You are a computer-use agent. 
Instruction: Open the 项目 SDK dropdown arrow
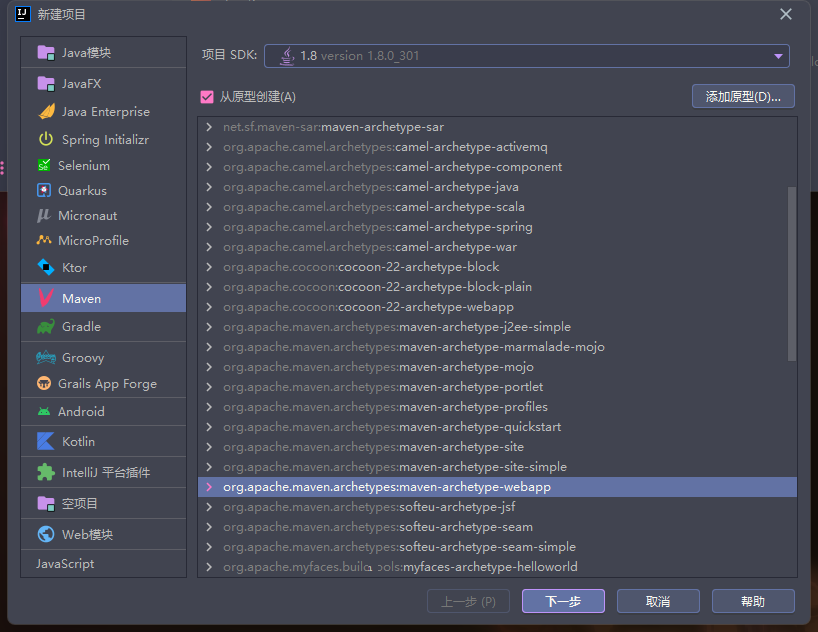click(778, 56)
